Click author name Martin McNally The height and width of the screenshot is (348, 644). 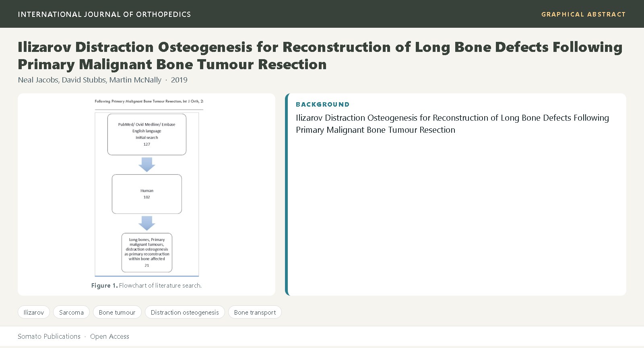pyautogui.click(x=135, y=80)
